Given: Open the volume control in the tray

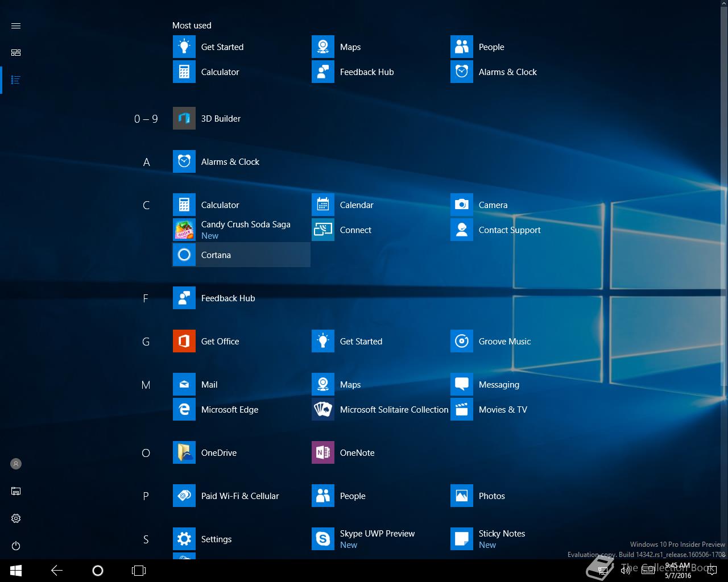Looking at the screenshot, I should tap(626, 571).
